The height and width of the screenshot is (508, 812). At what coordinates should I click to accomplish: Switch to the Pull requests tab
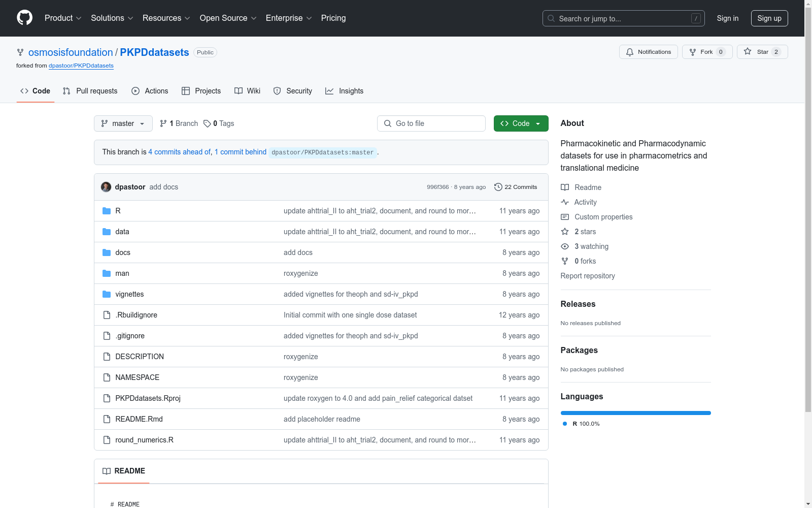pyautogui.click(x=90, y=91)
